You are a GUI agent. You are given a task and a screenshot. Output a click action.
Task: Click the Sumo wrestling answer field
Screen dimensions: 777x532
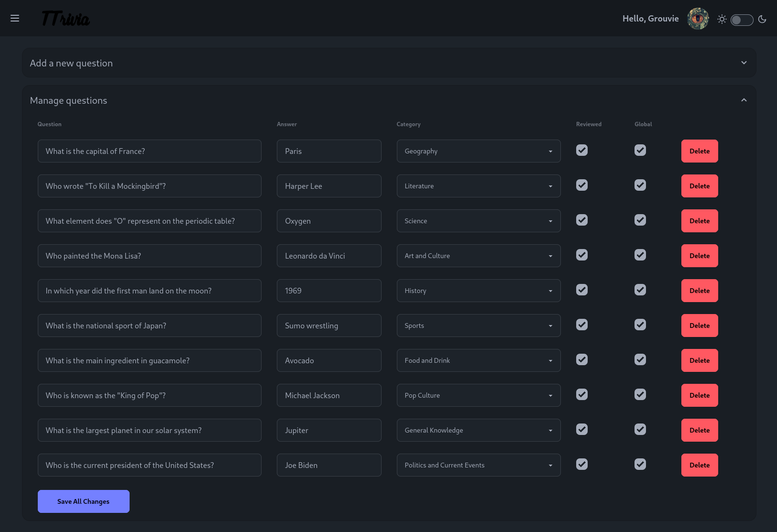point(329,326)
